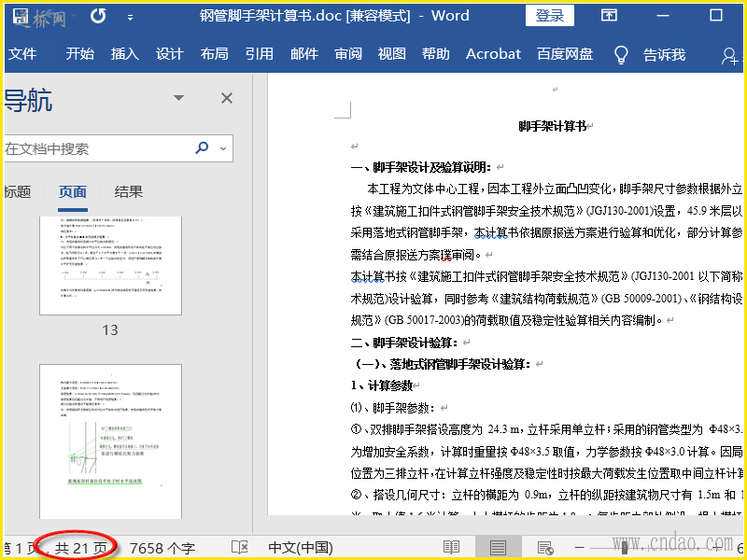Open the 审阅 ribbon tab
The image size is (747, 560).
click(x=348, y=54)
